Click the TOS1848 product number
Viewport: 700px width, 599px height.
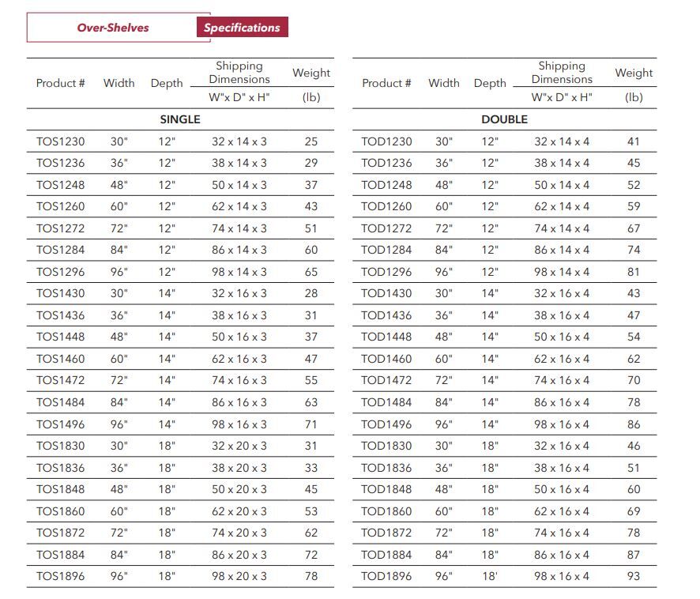coord(60,489)
